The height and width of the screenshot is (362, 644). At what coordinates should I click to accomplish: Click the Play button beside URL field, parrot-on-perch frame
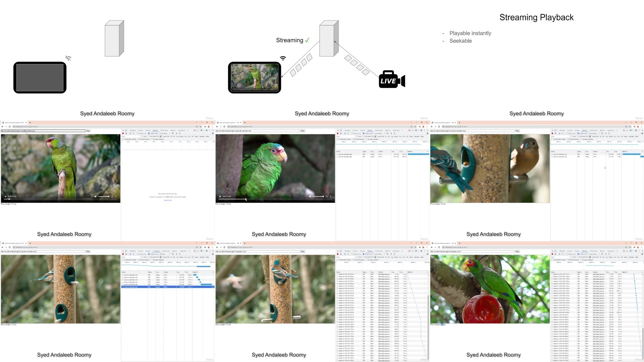[88, 131]
